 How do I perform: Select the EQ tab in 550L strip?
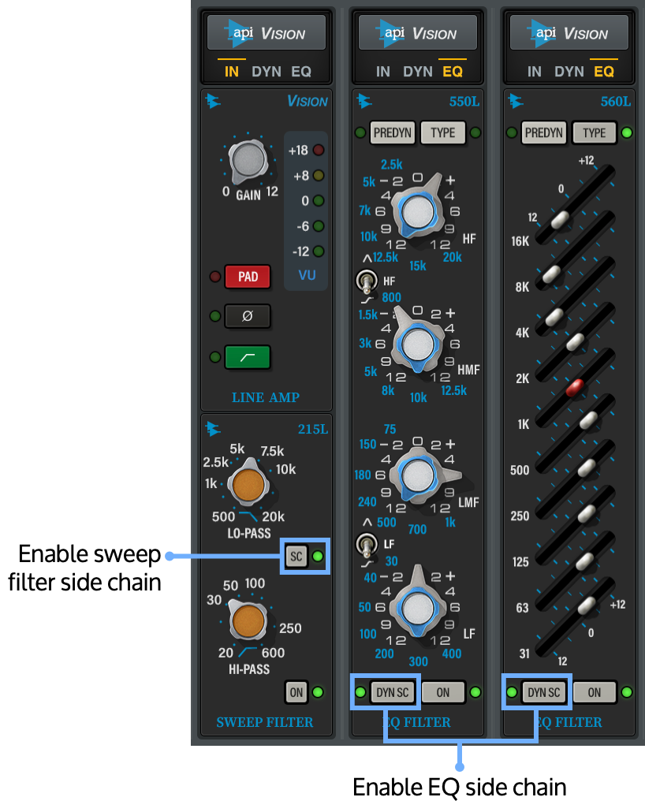[x=453, y=72]
